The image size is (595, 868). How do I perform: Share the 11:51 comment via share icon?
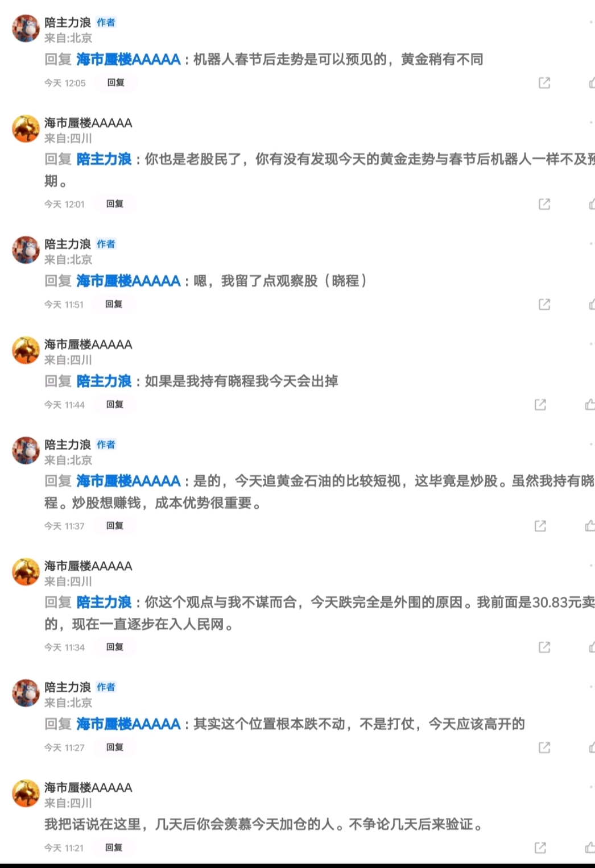(x=544, y=305)
